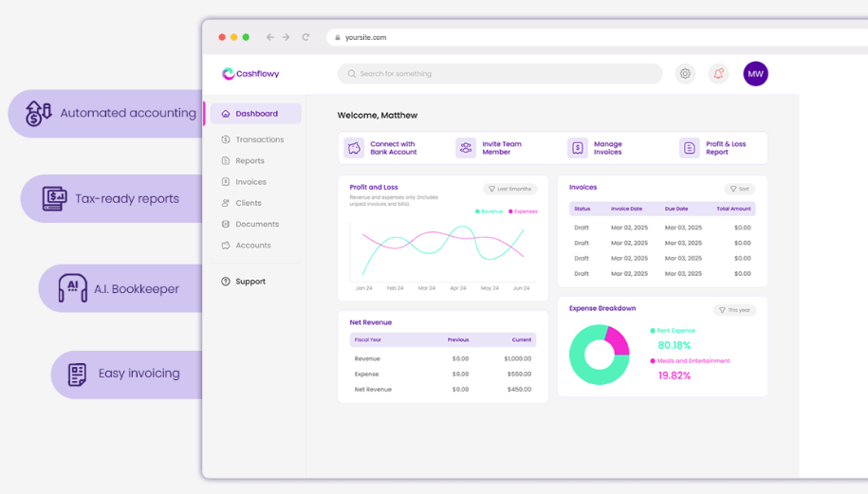The height and width of the screenshot is (494, 868).
Task: Select Reports in the sidebar
Action: tap(249, 161)
